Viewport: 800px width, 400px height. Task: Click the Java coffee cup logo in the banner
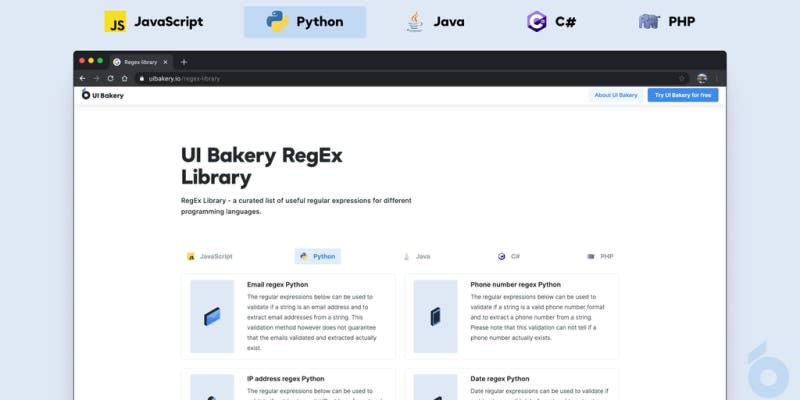414,21
